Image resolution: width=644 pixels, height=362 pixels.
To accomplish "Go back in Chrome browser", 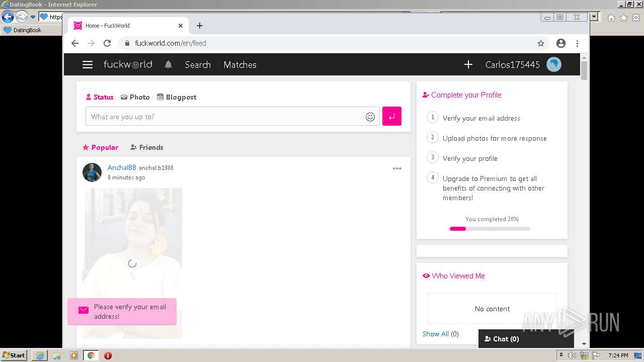I will (75, 43).
